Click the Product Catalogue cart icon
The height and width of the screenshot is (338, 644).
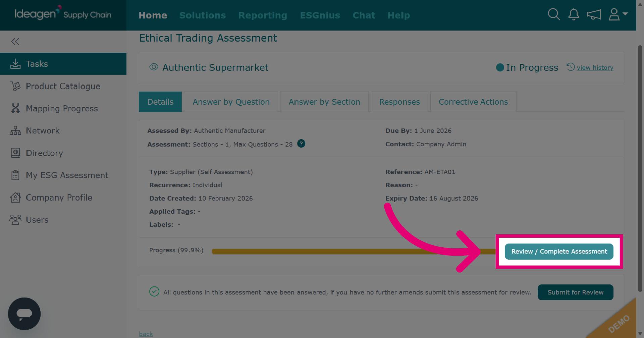[x=15, y=86]
